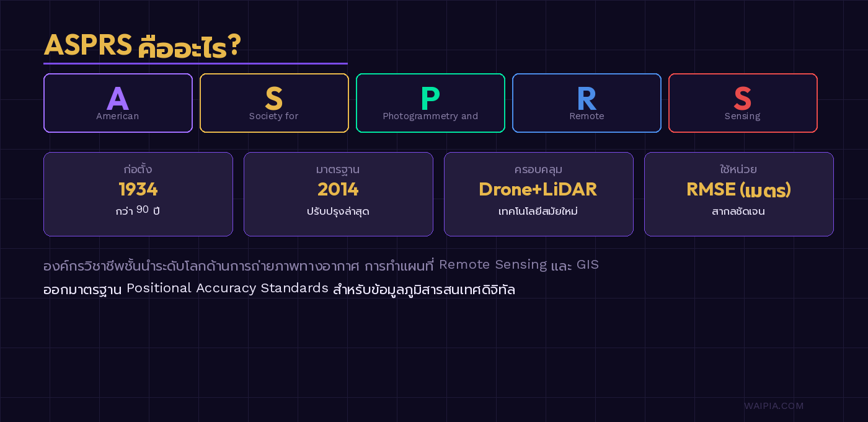The image size is (868, 422).
Task: Open the WAIPIA.COM watermark link
Action: 774,406
